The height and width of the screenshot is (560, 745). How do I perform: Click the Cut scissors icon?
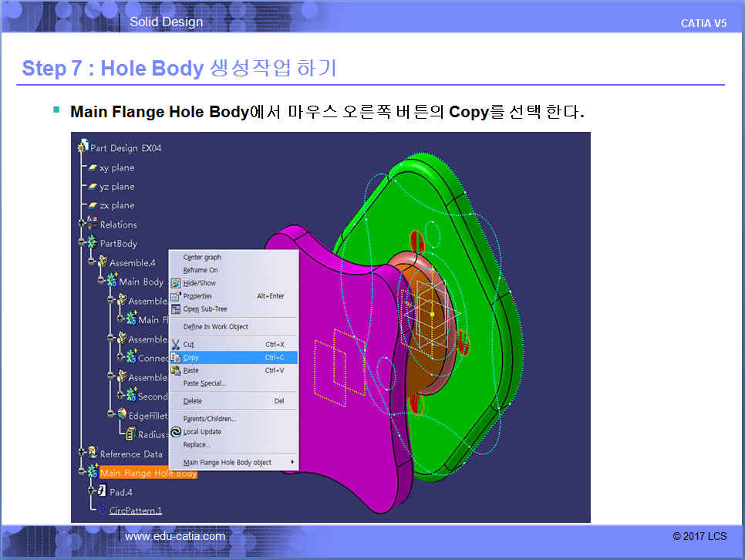pyautogui.click(x=176, y=344)
